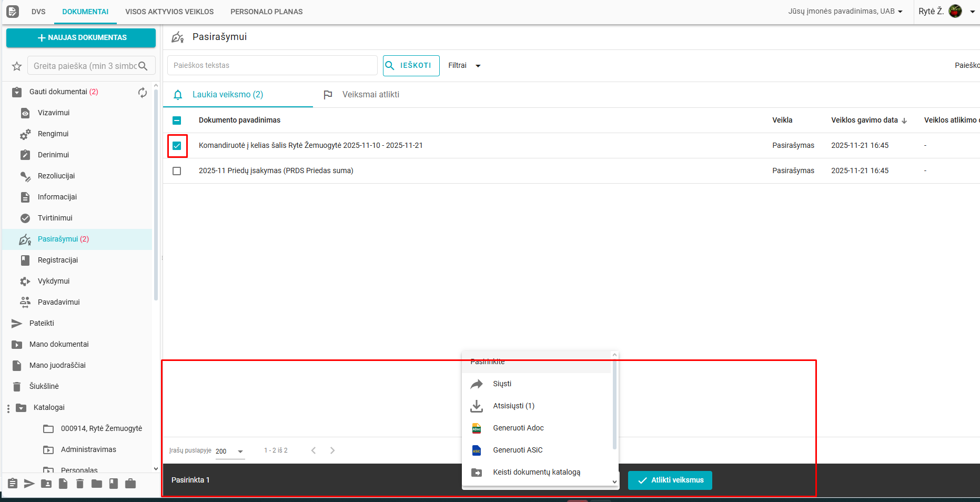Open the Filtrai dropdown
The image size is (980, 502).
[x=464, y=66]
